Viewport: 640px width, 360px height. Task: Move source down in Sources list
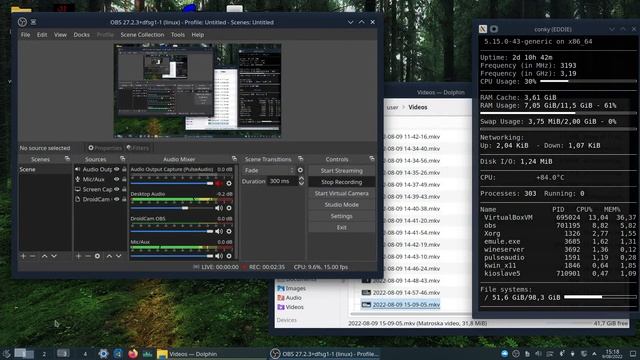[x=118, y=256]
